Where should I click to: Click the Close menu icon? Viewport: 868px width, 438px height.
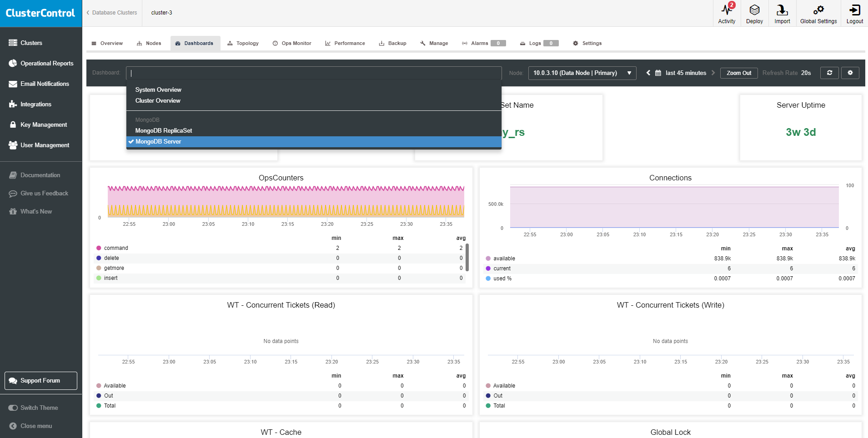(x=13, y=426)
